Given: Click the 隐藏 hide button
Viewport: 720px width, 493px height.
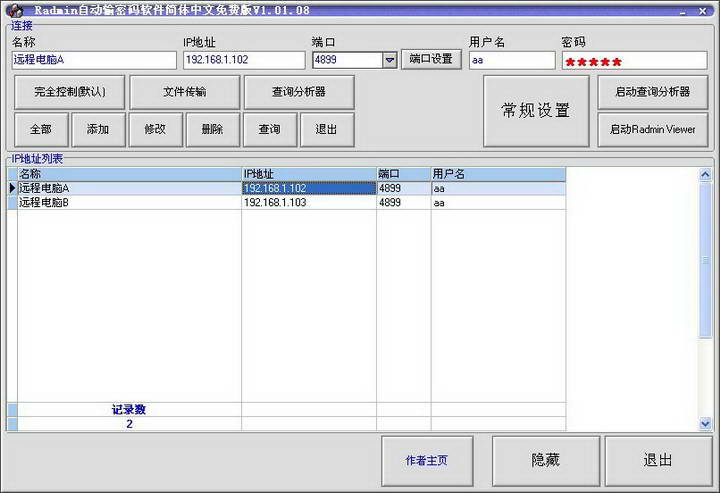Looking at the screenshot, I should tap(546, 460).
